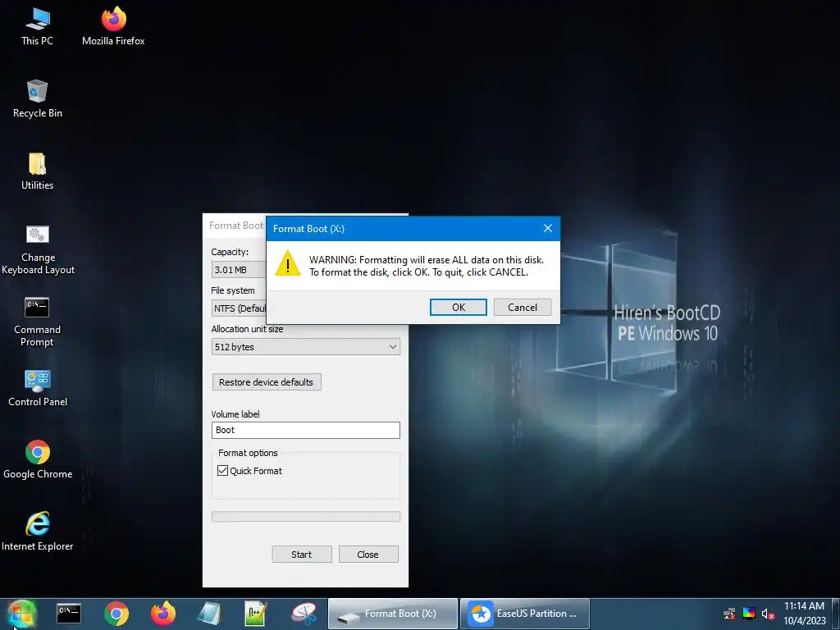
Task: Click the Format Boot (X:) dialog title
Action: point(308,229)
